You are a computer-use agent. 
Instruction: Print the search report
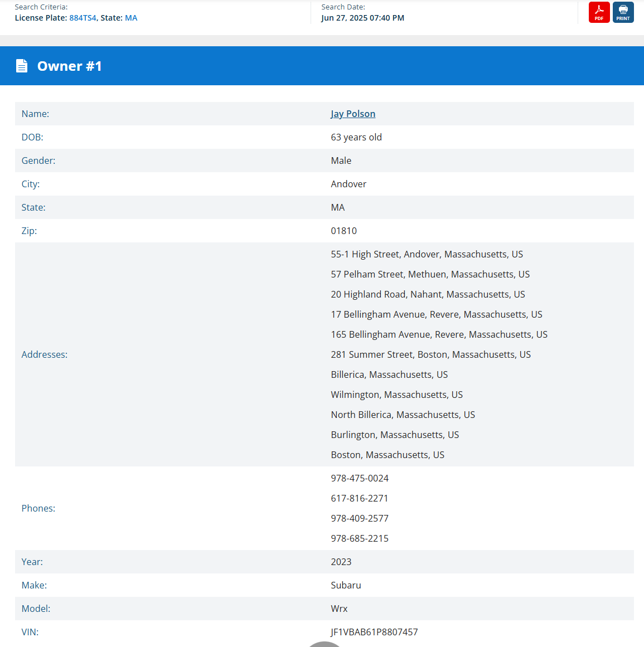tap(623, 12)
